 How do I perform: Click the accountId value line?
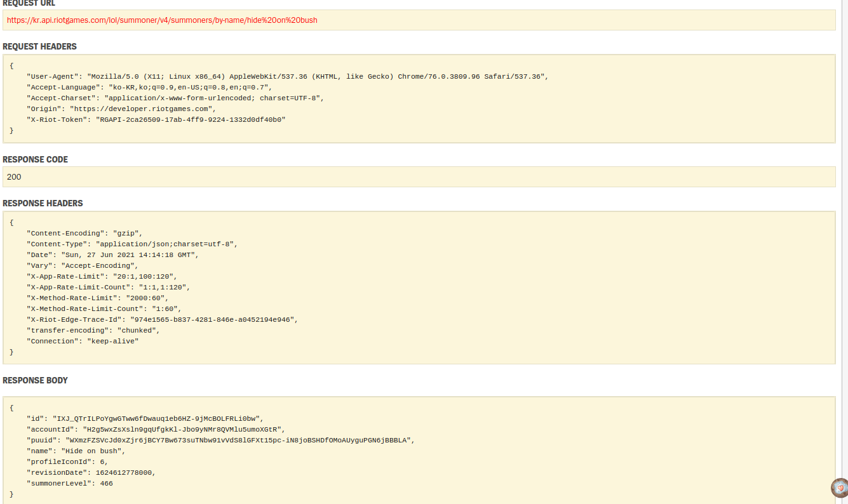click(x=156, y=429)
